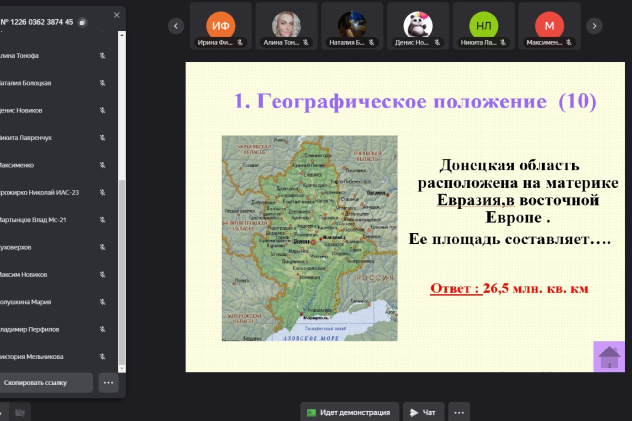Click the scrollbar down arrow in participants panel
This screenshot has width=632, height=421.
point(122,369)
